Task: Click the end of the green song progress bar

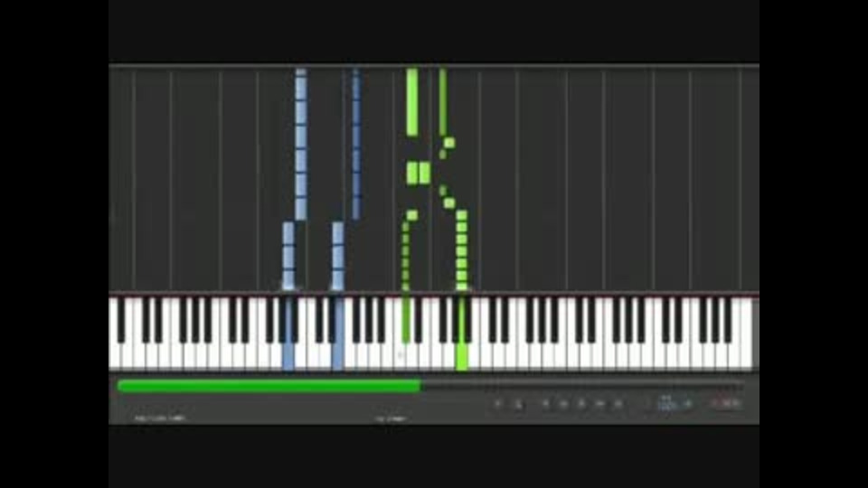Action: pyautogui.click(x=418, y=386)
